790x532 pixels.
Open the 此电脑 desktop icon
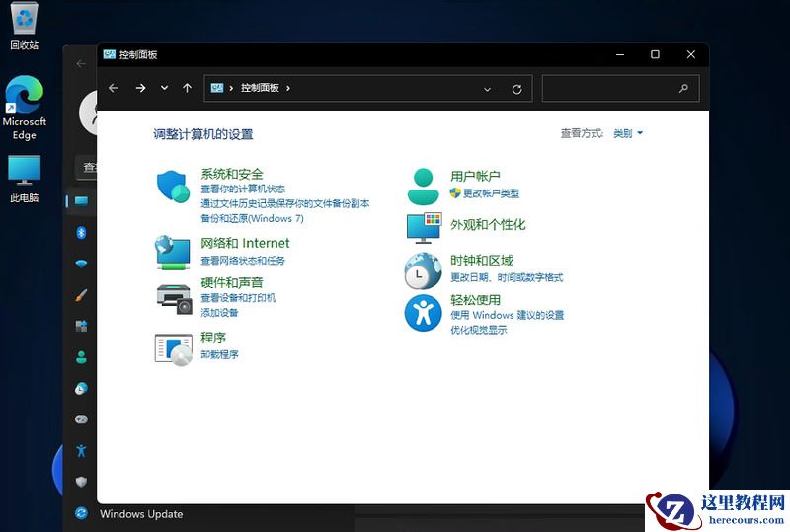24,179
